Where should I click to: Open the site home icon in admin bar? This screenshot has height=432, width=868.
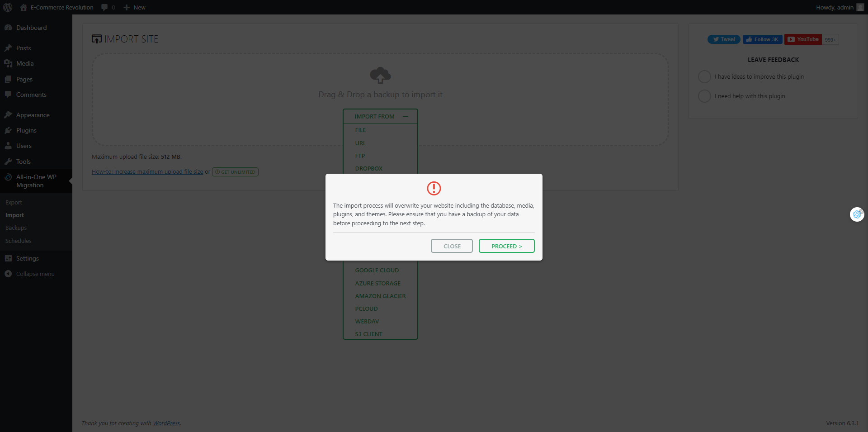(x=24, y=7)
